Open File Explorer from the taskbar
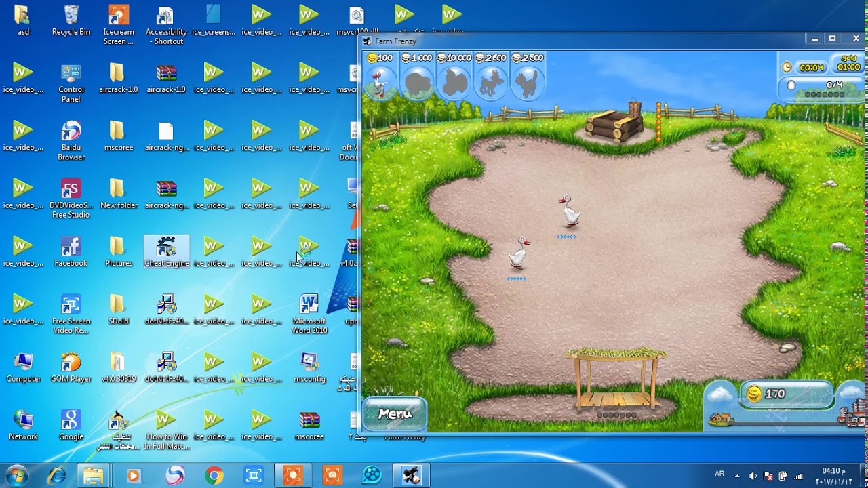Viewport: 868px width, 488px height. (x=94, y=475)
